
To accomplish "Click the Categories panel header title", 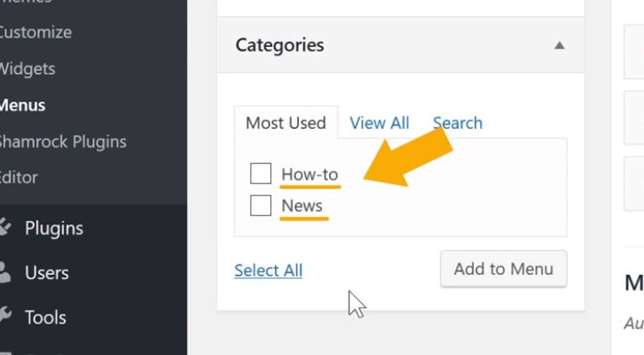I will click(x=279, y=45).
